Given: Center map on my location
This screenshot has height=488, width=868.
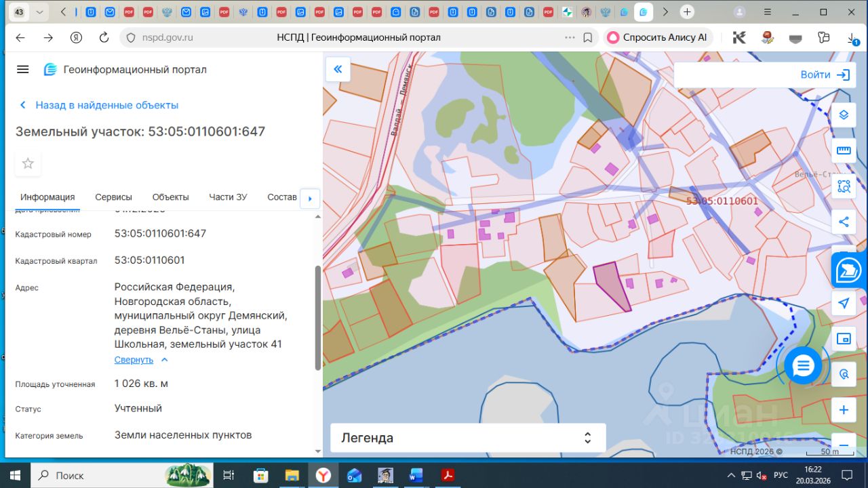Looking at the screenshot, I should coord(844,303).
